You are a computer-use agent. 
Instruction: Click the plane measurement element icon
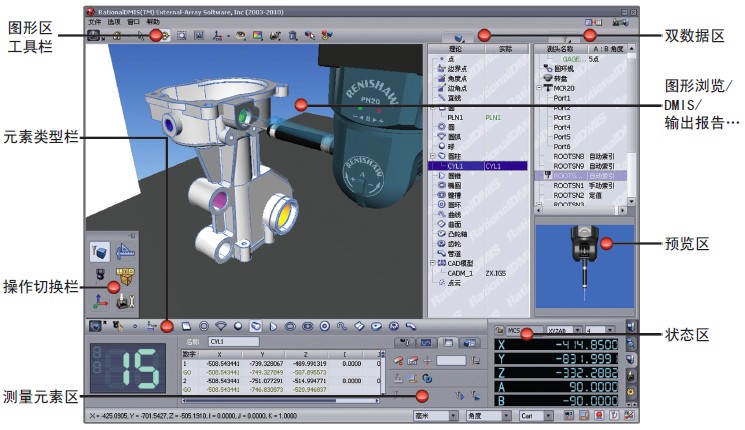tap(186, 326)
